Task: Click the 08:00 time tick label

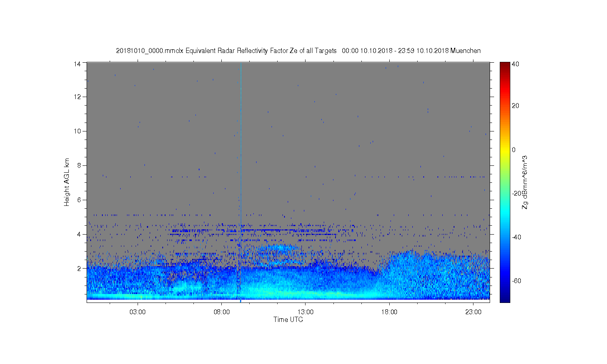Action: (x=222, y=312)
